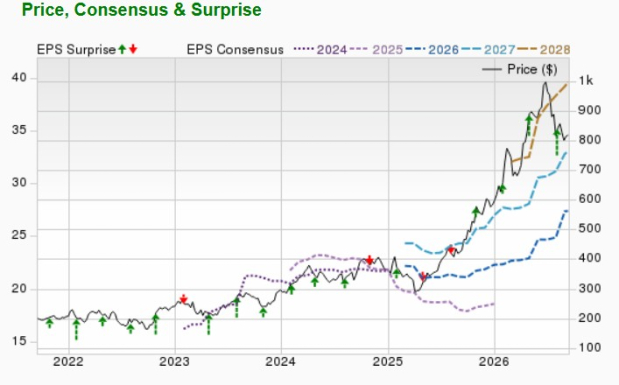619x385 pixels.
Task: Click the 2023 x-axis label
Action: tap(174, 362)
